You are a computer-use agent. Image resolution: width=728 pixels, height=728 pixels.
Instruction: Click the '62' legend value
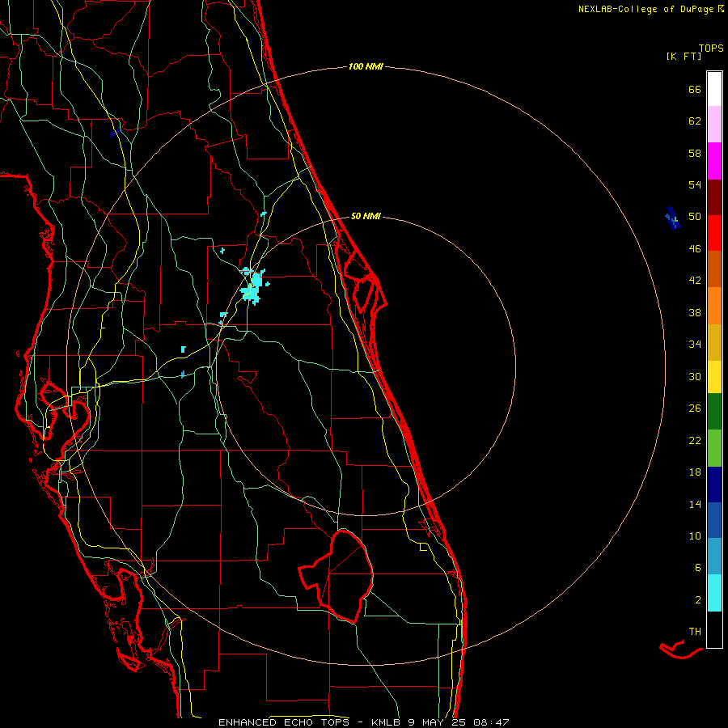[695, 121]
